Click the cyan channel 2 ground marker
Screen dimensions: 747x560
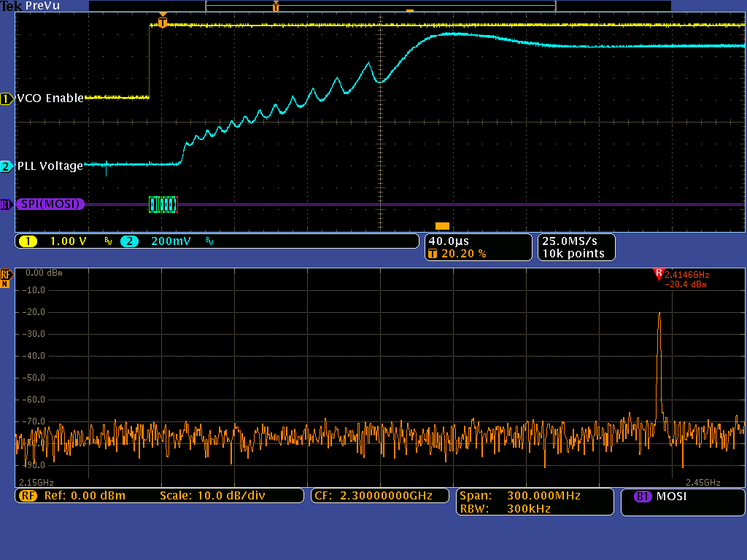[7, 166]
